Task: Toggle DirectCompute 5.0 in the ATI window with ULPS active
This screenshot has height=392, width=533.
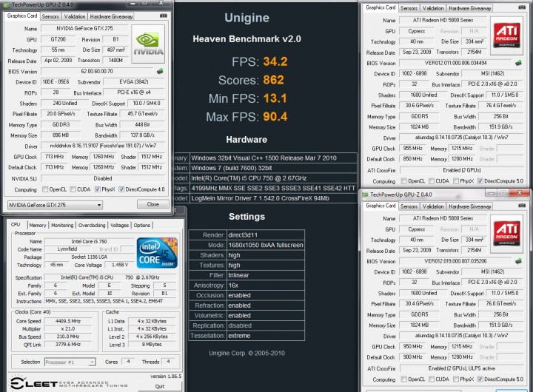Action: pyautogui.click(x=480, y=379)
